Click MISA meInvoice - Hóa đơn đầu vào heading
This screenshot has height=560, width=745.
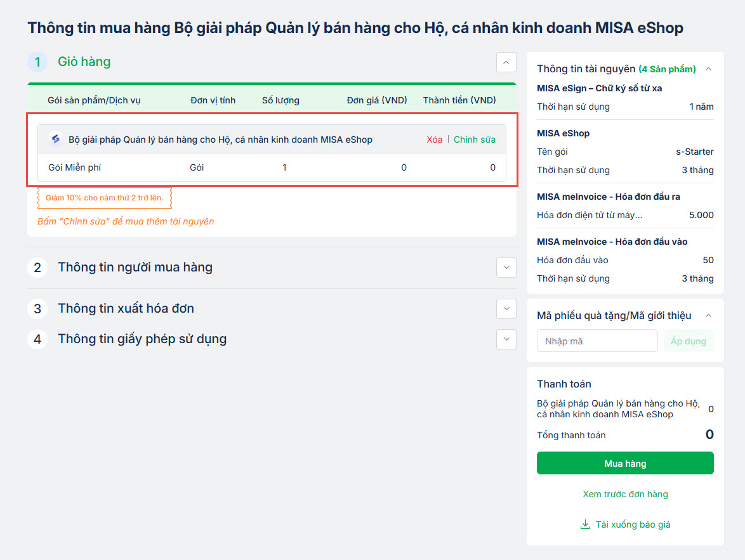pos(612,242)
